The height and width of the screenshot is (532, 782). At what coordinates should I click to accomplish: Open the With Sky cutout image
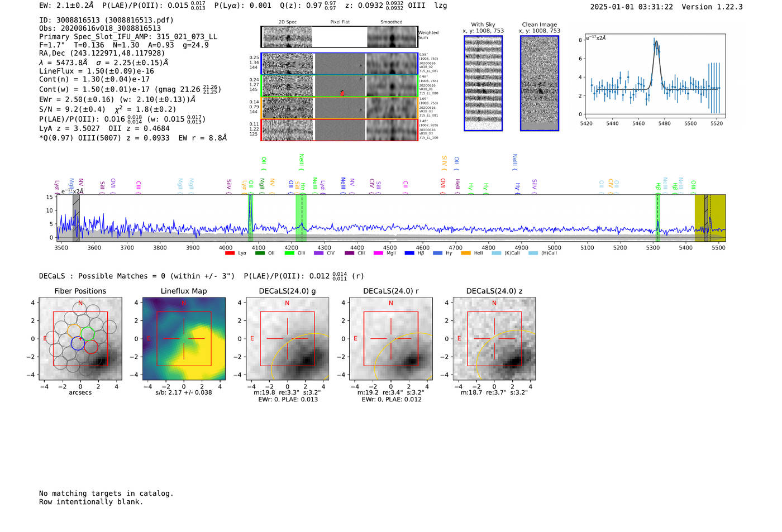(x=483, y=84)
